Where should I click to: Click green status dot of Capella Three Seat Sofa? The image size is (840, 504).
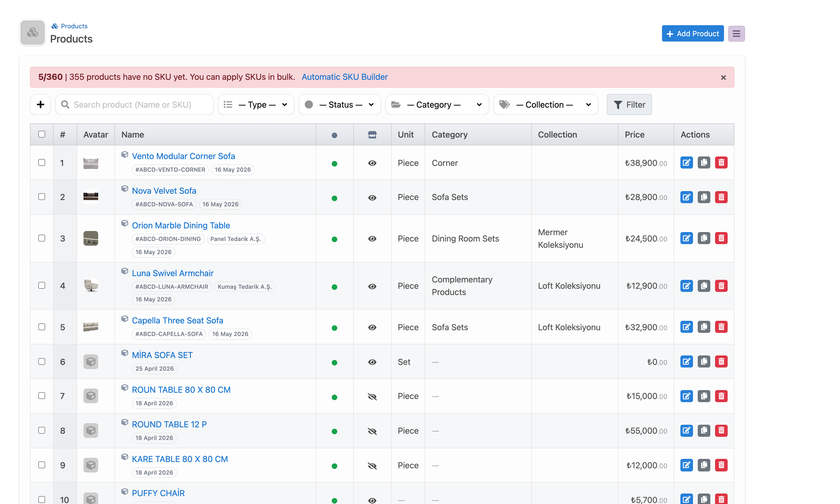[x=334, y=328]
